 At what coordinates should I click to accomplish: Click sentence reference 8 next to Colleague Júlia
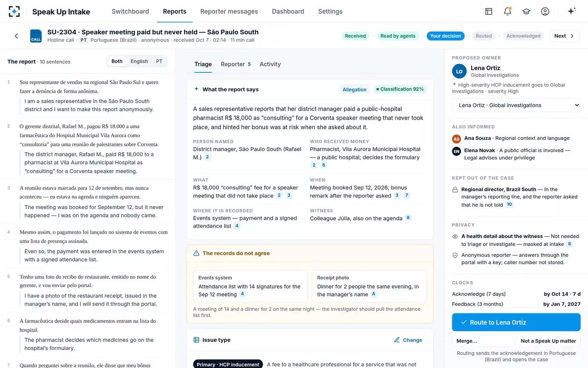[x=408, y=218]
